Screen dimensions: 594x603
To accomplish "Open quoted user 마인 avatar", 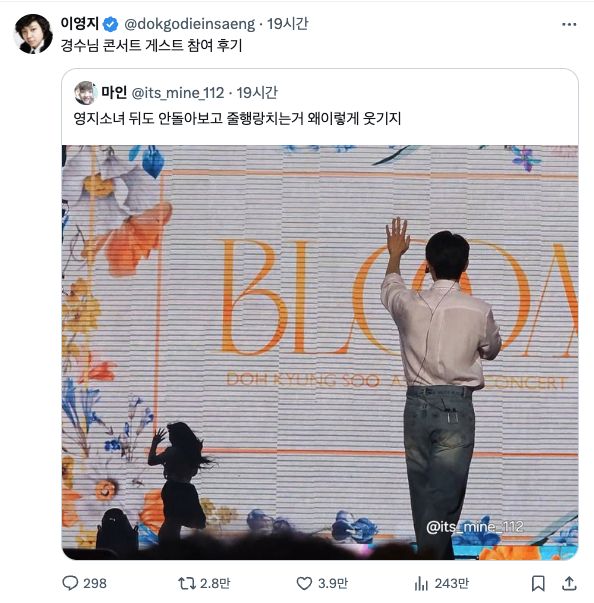I will (85, 93).
